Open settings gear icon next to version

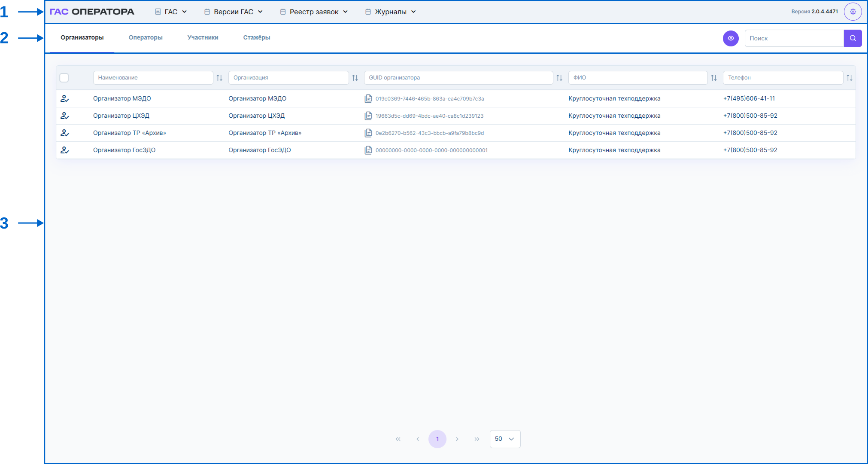click(853, 12)
